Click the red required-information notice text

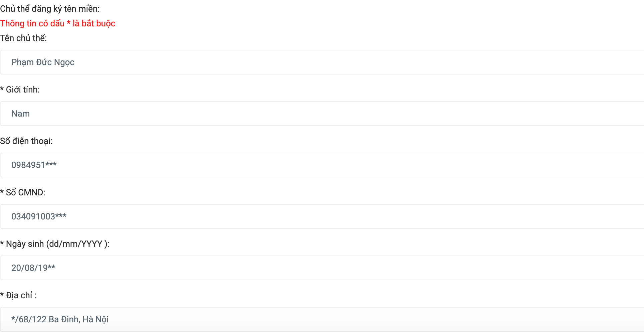57,23
